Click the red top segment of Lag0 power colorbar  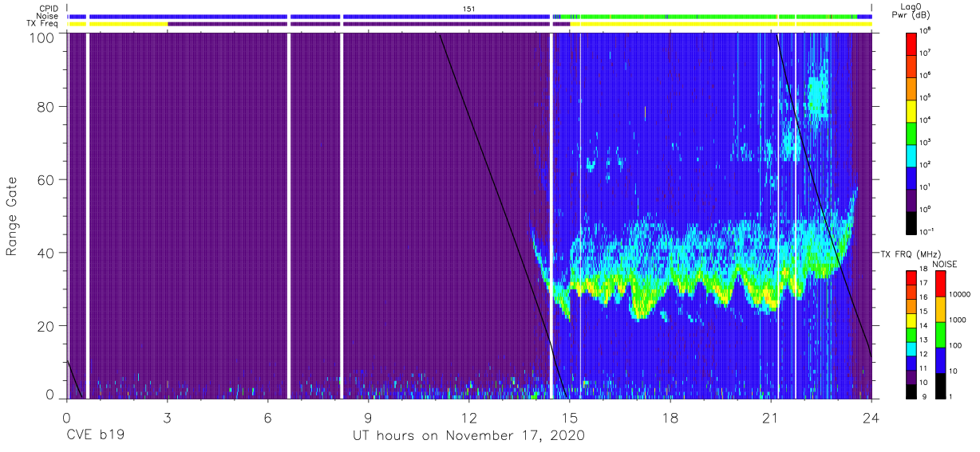click(x=912, y=43)
